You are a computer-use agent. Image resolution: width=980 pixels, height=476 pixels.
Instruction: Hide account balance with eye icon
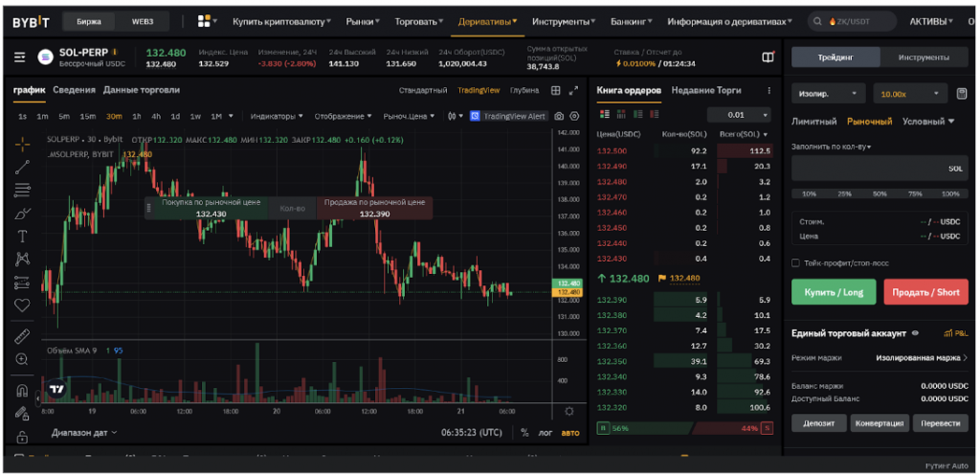click(916, 333)
